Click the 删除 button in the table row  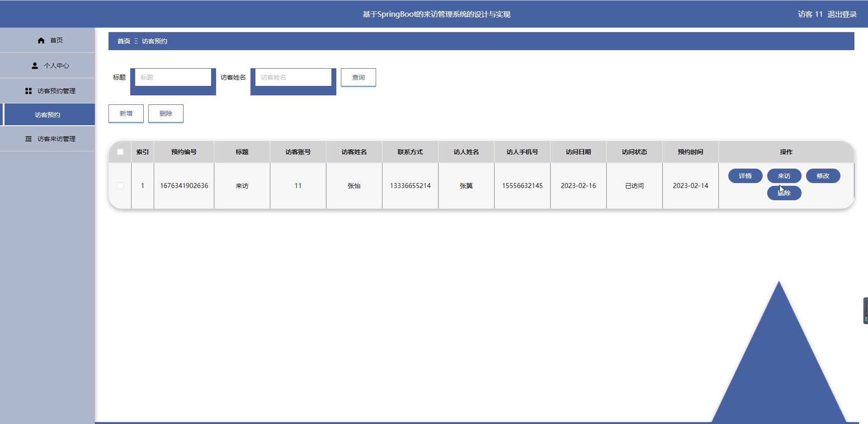784,193
